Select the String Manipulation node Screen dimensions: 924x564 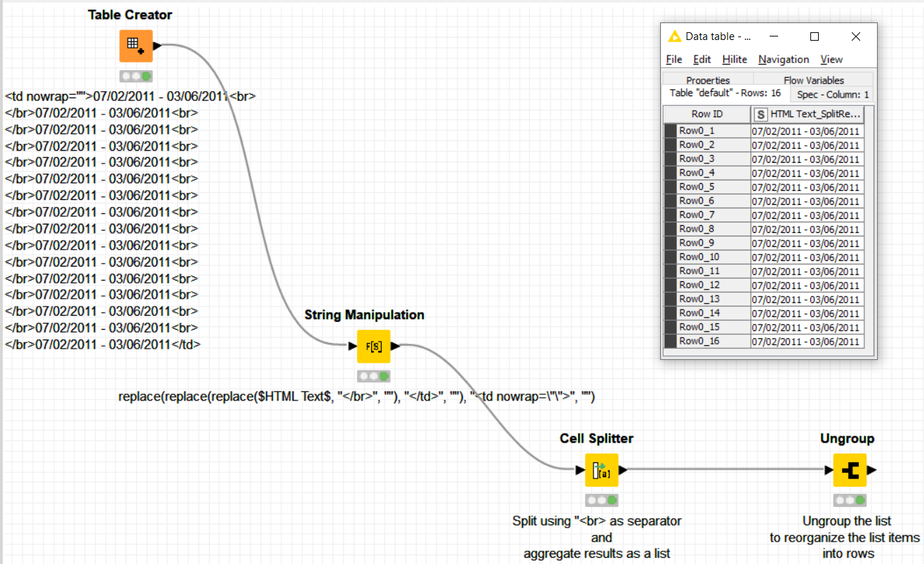point(373,345)
